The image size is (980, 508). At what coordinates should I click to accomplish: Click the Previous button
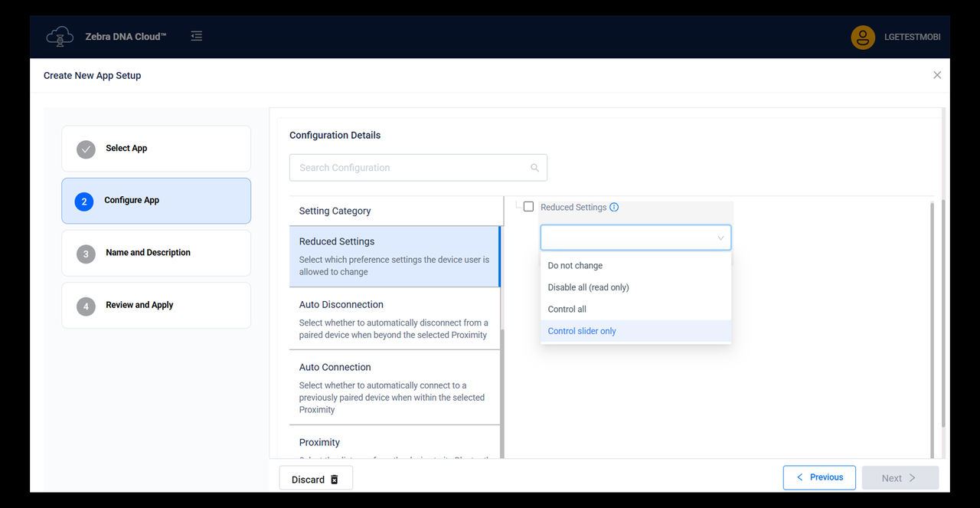coord(819,477)
